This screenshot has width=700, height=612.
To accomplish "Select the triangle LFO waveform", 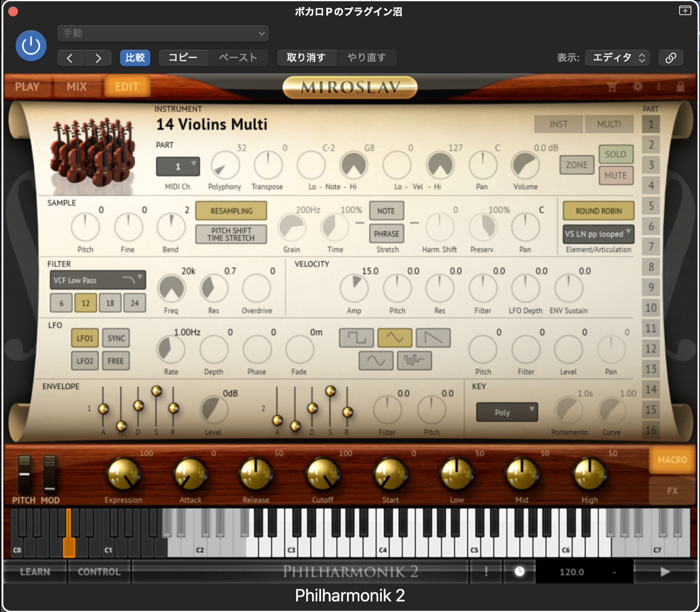I will pos(395,338).
